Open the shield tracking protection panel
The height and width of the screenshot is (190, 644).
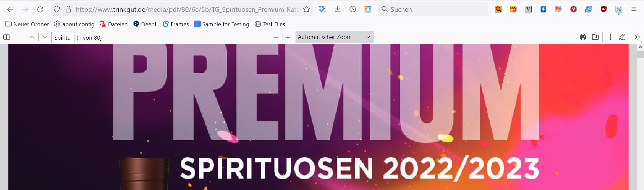click(x=57, y=9)
